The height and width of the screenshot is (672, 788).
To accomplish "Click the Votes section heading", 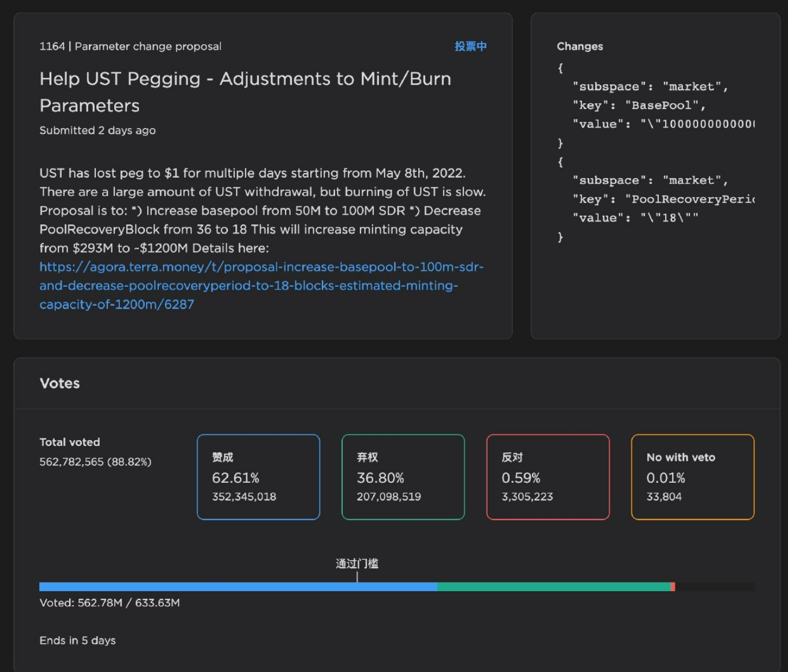I will 60,383.
